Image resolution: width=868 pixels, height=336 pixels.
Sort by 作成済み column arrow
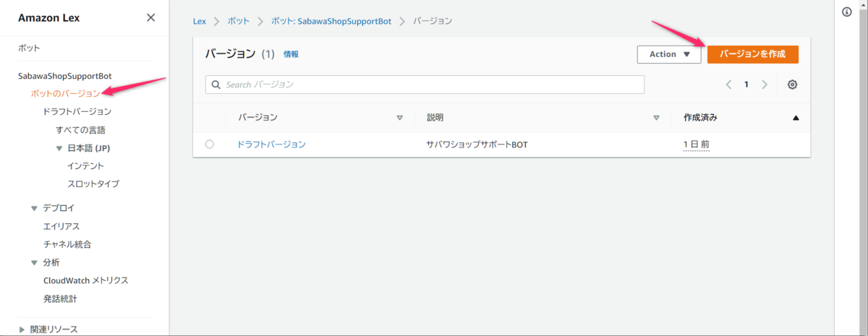click(796, 117)
